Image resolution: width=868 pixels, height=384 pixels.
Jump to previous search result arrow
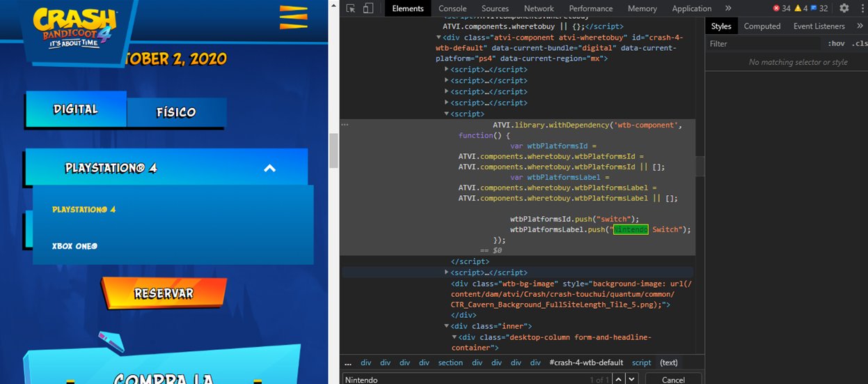pyautogui.click(x=616, y=379)
